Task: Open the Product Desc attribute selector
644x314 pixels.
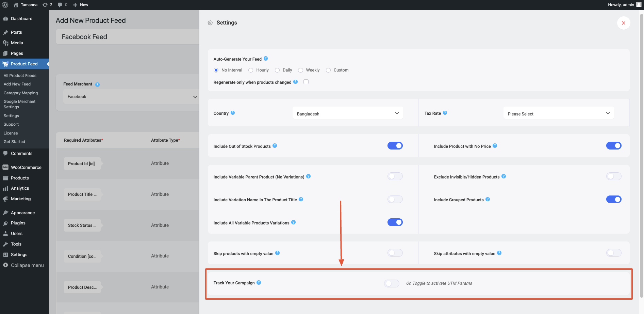Action: click(82, 287)
